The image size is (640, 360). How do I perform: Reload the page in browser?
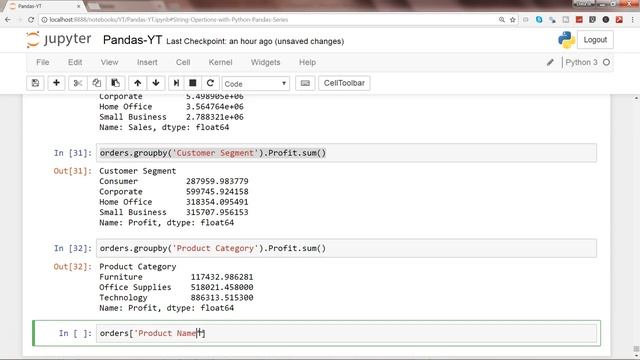pyautogui.click(x=31, y=20)
